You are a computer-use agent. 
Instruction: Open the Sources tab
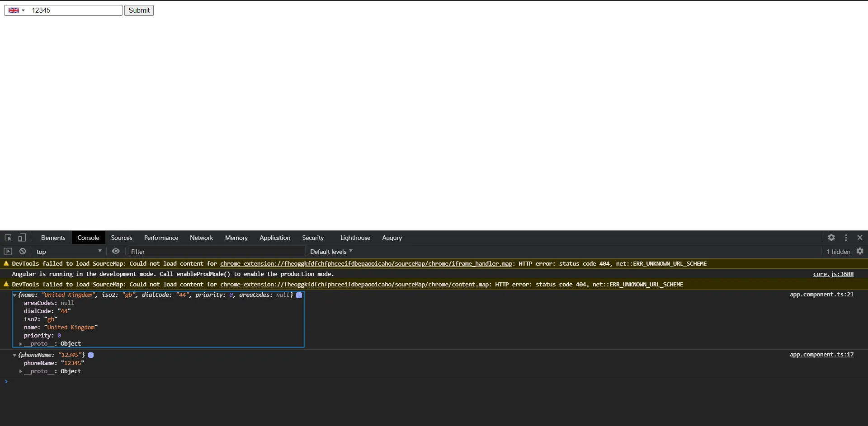(122, 238)
